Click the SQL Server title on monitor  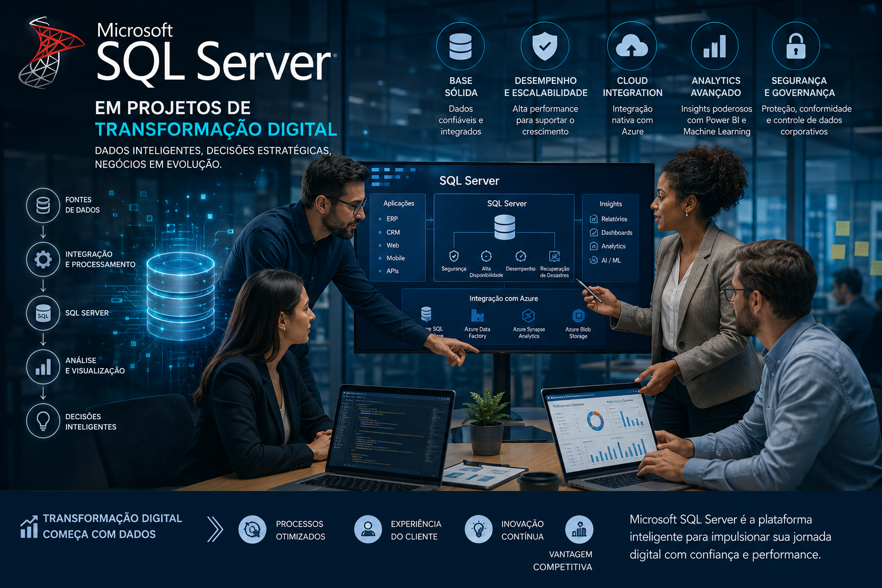[469, 180]
